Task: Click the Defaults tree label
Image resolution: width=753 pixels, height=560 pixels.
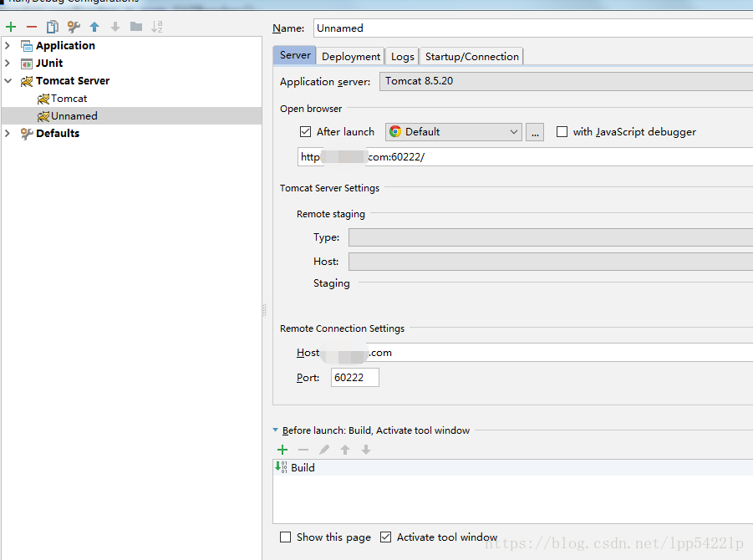Action: tap(58, 133)
